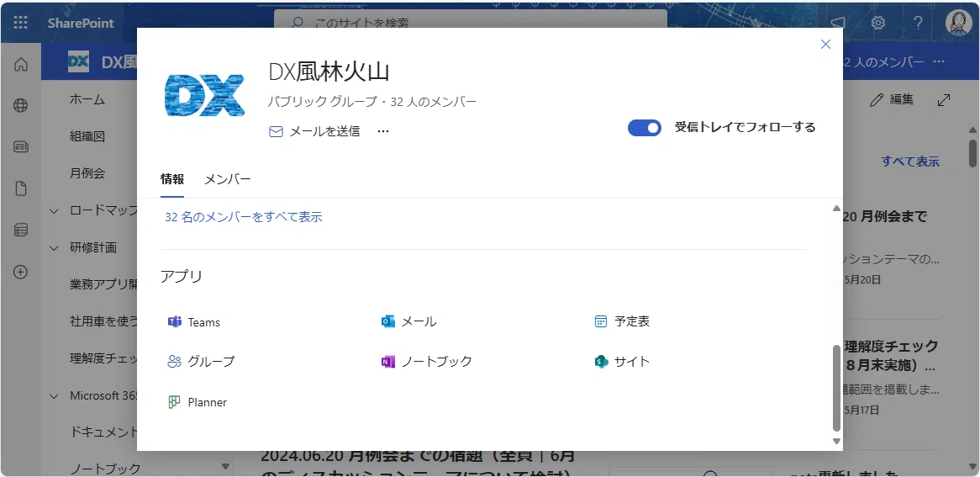
Task: Open the Teams app link
Action: click(194, 321)
